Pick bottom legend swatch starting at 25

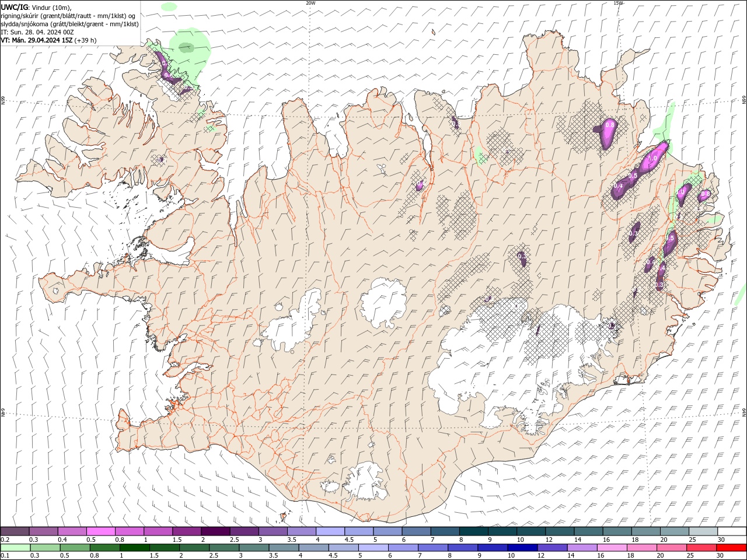point(701,548)
